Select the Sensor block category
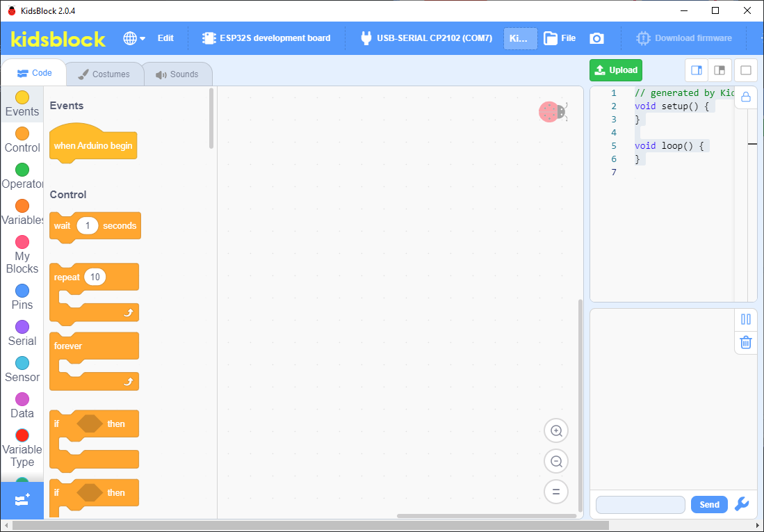Image resolution: width=764 pixels, height=532 pixels. click(22, 370)
